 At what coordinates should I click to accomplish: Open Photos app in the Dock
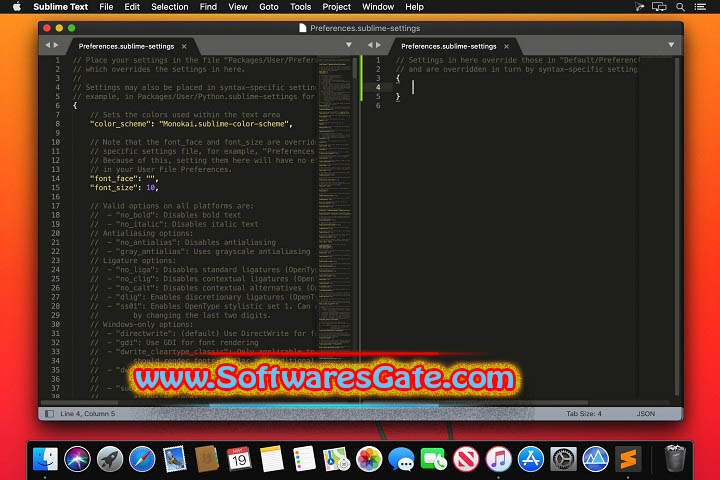[x=369, y=458]
